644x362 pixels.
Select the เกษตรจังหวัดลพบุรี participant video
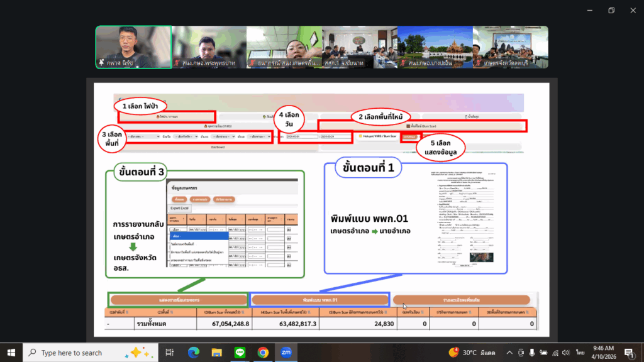510,47
